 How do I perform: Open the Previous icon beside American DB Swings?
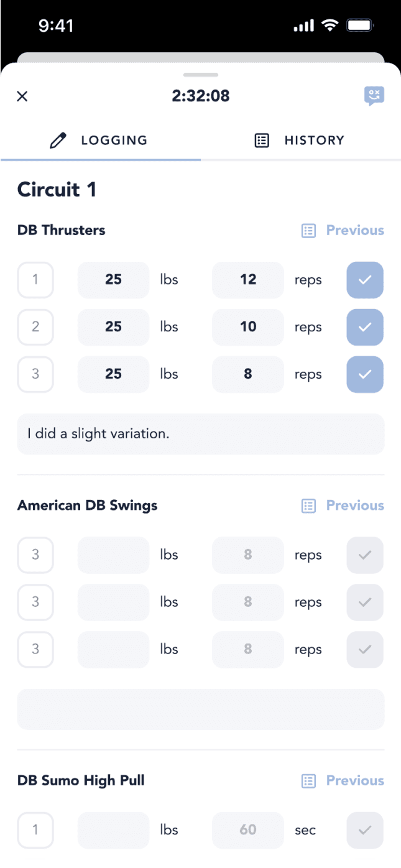[x=308, y=506]
